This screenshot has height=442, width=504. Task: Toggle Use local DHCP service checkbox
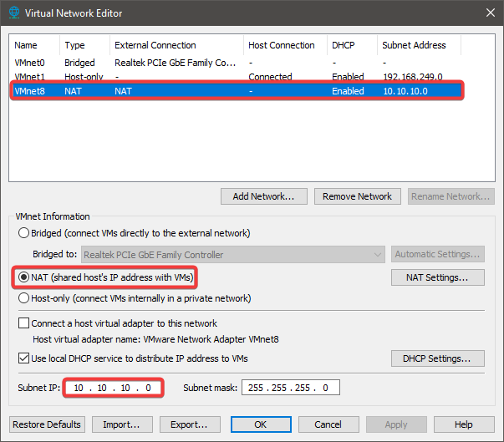23,358
